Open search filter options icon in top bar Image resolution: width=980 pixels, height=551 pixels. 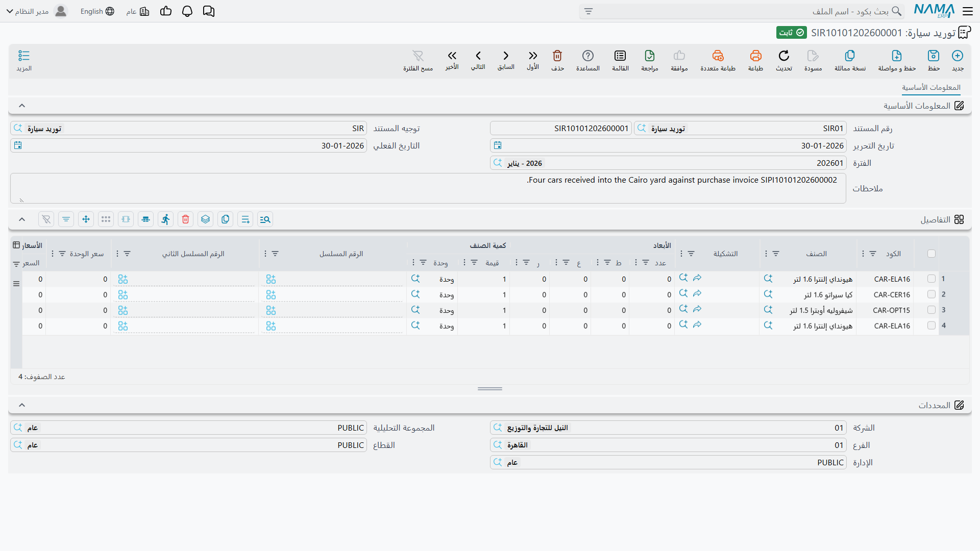(589, 11)
